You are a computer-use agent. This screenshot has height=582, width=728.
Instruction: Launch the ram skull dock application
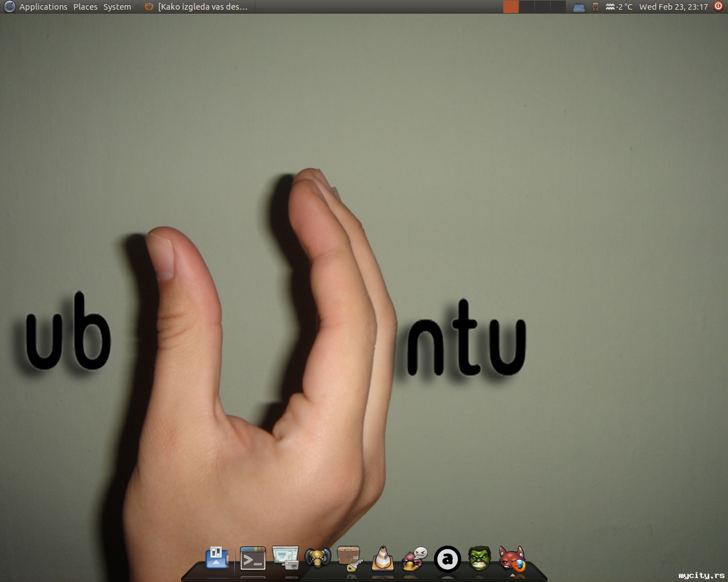318,558
